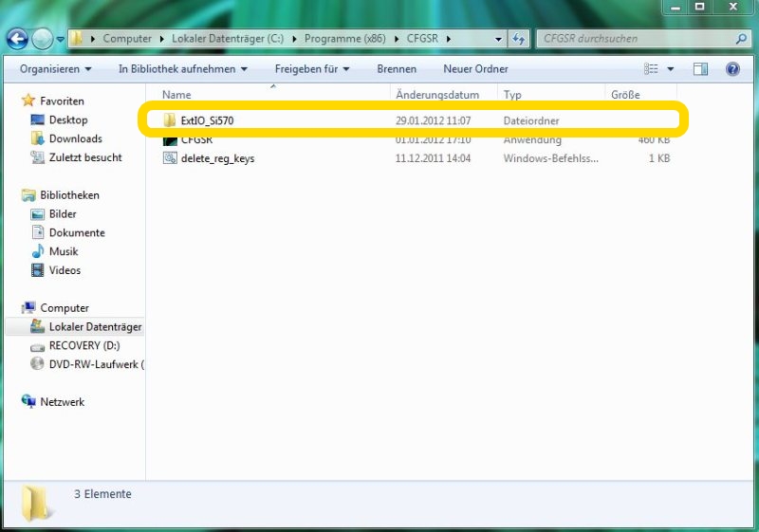Click the Neuer Ordner button
This screenshot has height=532, width=759.
pyautogui.click(x=475, y=69)
